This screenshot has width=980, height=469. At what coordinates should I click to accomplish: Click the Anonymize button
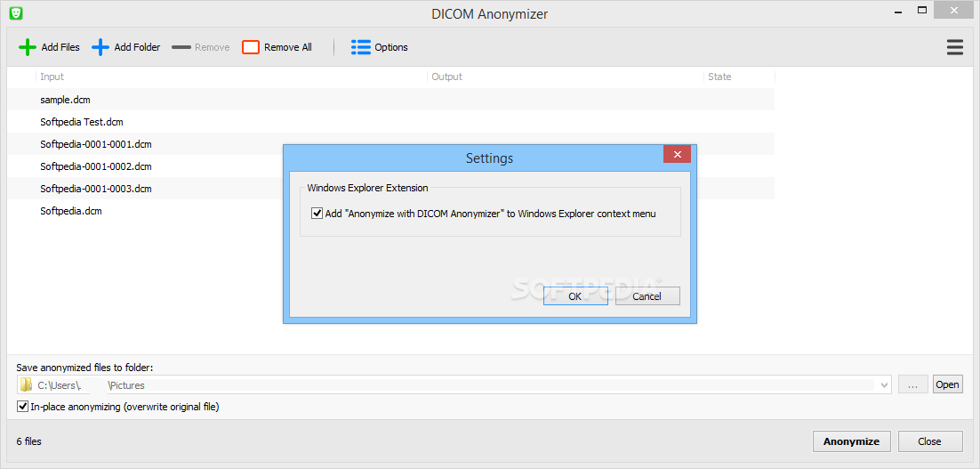click(x=851, y=441)
